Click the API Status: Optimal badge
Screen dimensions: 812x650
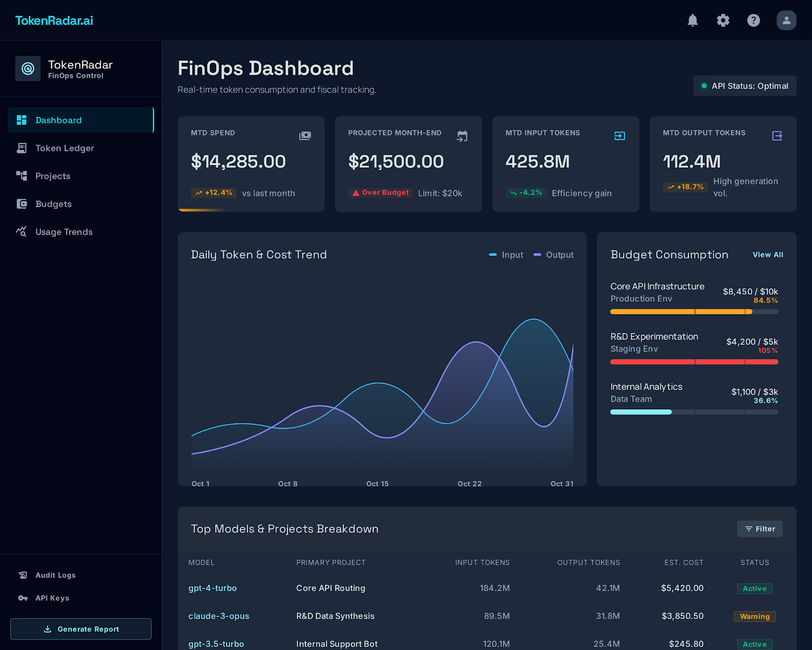tap(745, 86)
